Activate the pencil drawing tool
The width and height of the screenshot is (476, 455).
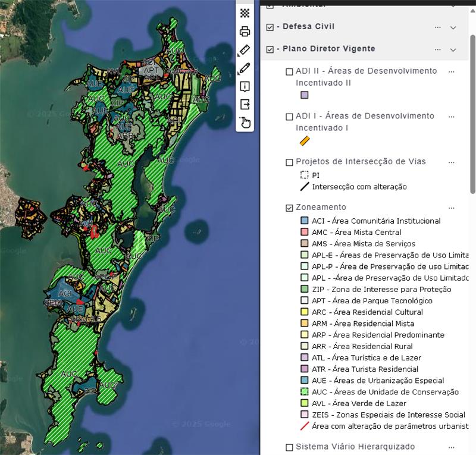click(x=245, y=68)
